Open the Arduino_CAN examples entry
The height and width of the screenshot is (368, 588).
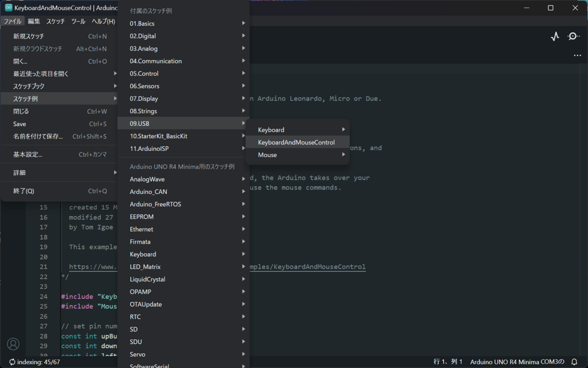click(184, 192)
